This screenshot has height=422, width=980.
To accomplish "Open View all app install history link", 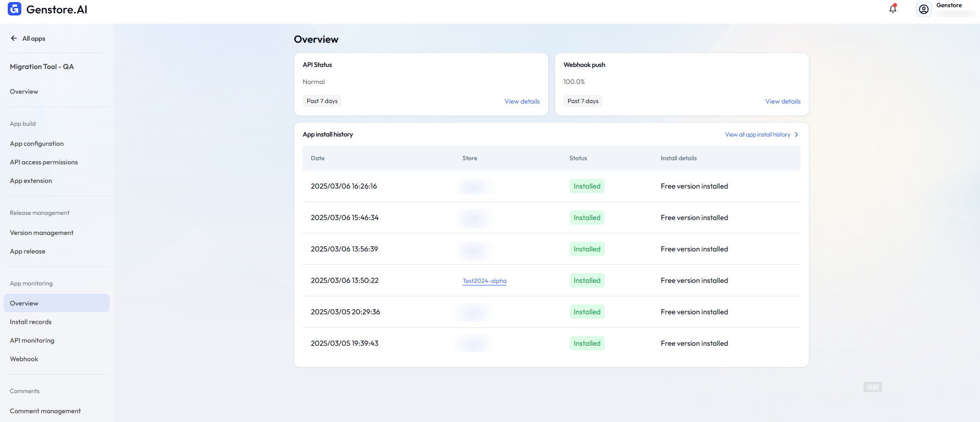I will click(758, 134).
